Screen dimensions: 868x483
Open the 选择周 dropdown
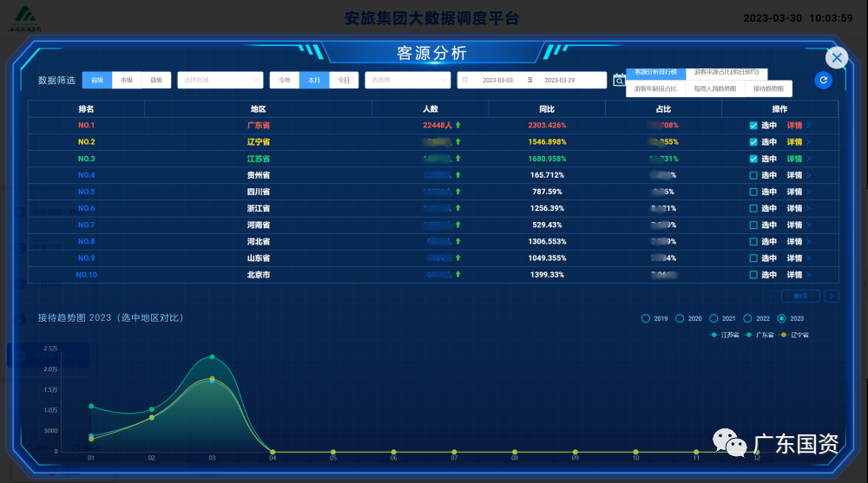[x=407, y=81]
